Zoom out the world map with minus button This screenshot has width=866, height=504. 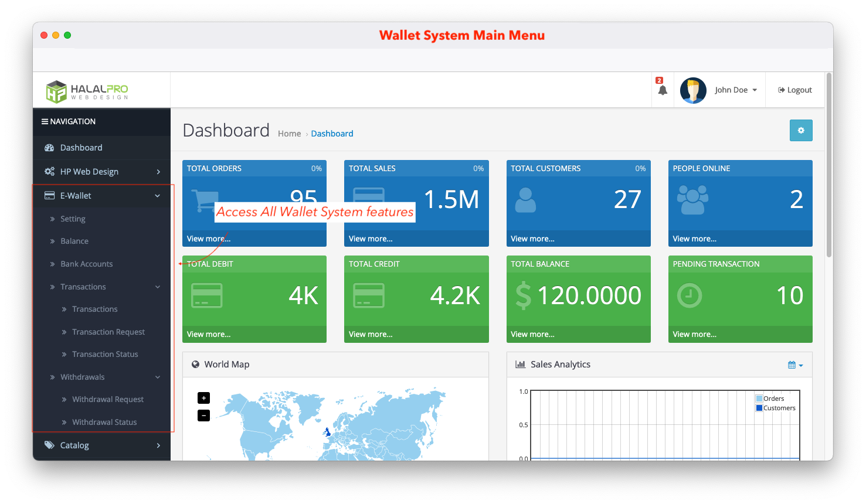[x=203, y=415]
